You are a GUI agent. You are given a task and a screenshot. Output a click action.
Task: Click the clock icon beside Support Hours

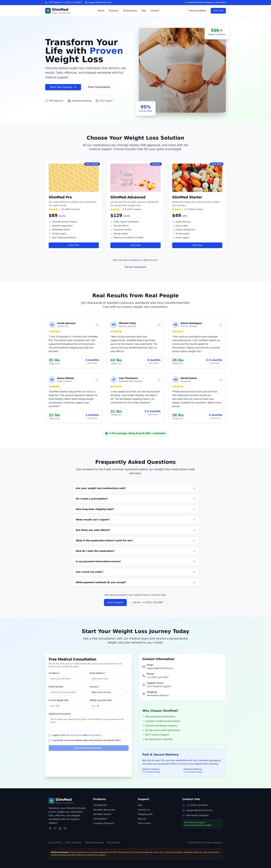pos(144,684)
